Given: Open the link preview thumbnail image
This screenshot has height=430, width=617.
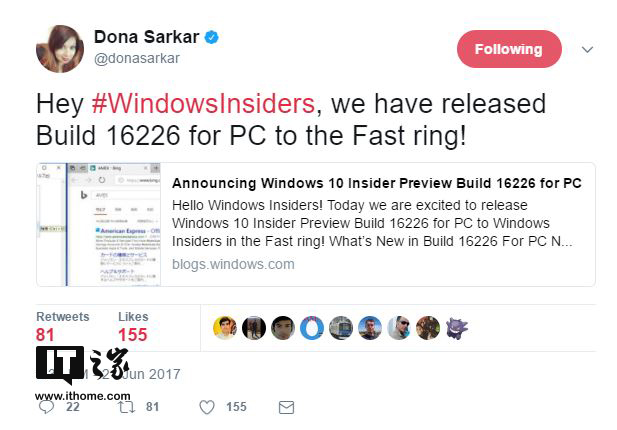Looking at the screenshot, I should coord(99,224).
